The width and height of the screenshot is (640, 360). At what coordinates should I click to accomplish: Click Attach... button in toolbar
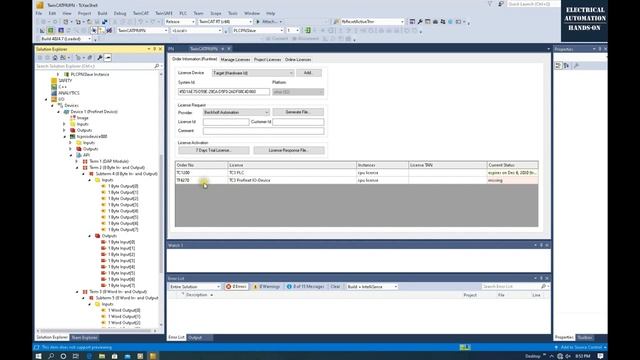pos(269,22)
